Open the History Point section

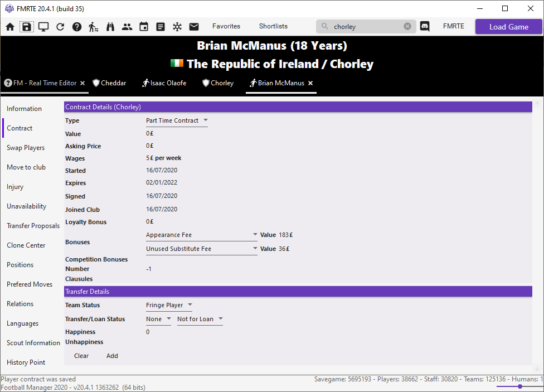[26, 362]
